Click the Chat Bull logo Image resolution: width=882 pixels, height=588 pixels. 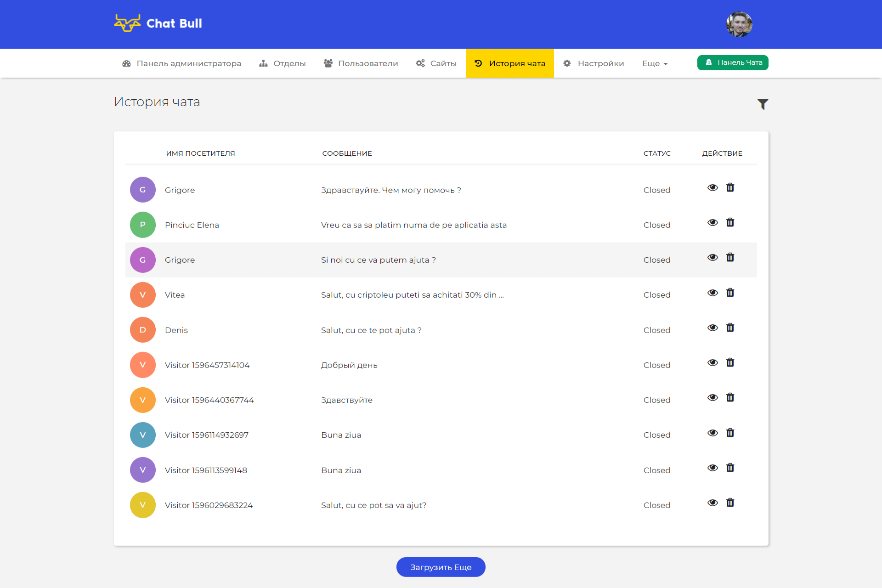158,23
